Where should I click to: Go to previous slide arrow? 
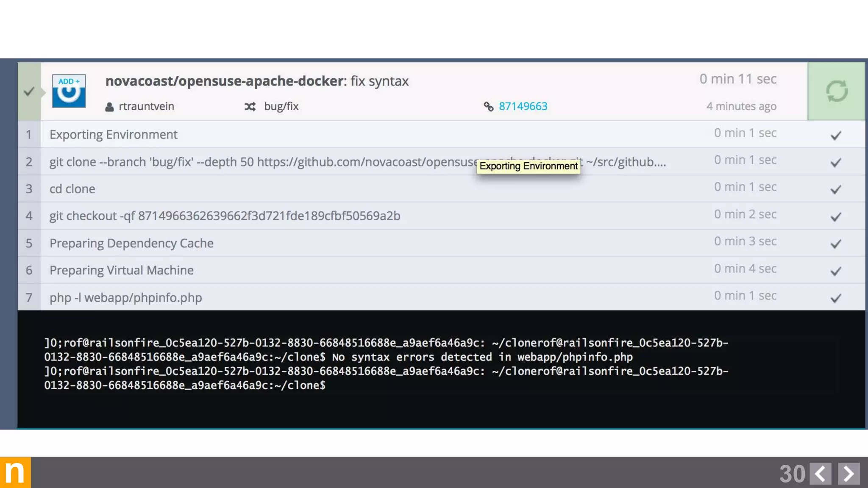[820, 474]
